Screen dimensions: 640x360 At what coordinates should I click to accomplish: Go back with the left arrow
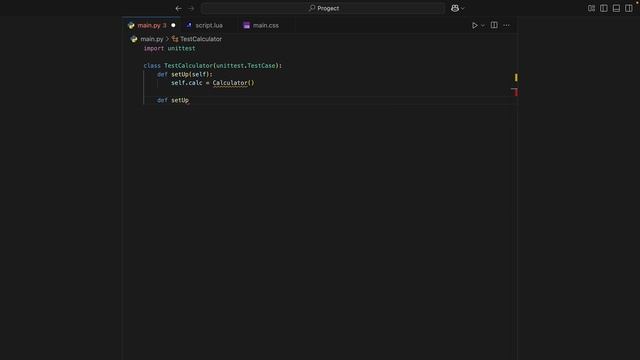coord(178,8)
